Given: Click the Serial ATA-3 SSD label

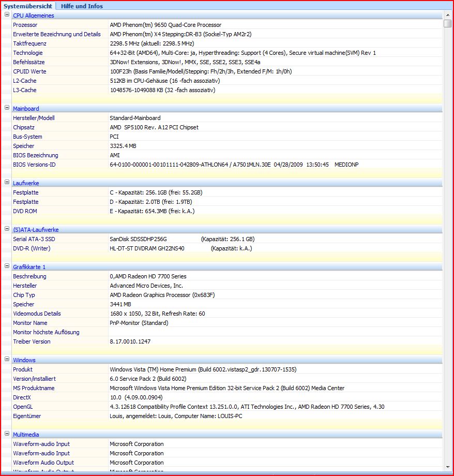Looking at the screenshot, I should click(x=34, y=239).
